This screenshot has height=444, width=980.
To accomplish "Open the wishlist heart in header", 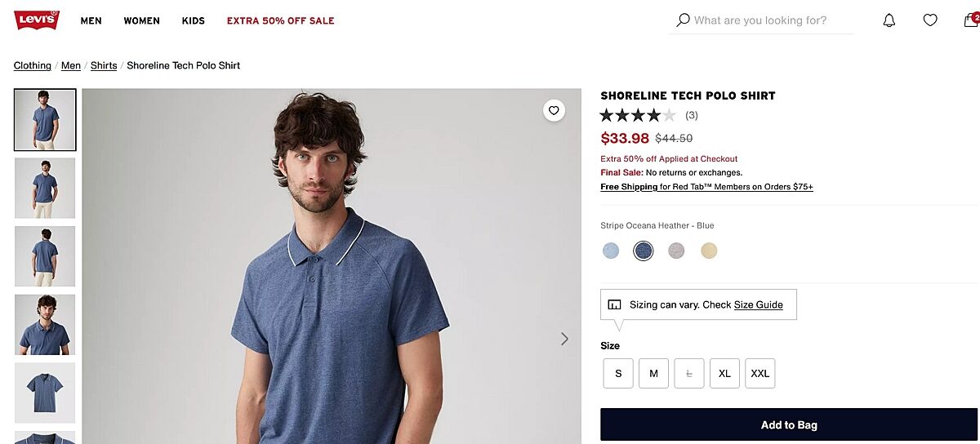I will pyautogui.click(x=930, y=20).
